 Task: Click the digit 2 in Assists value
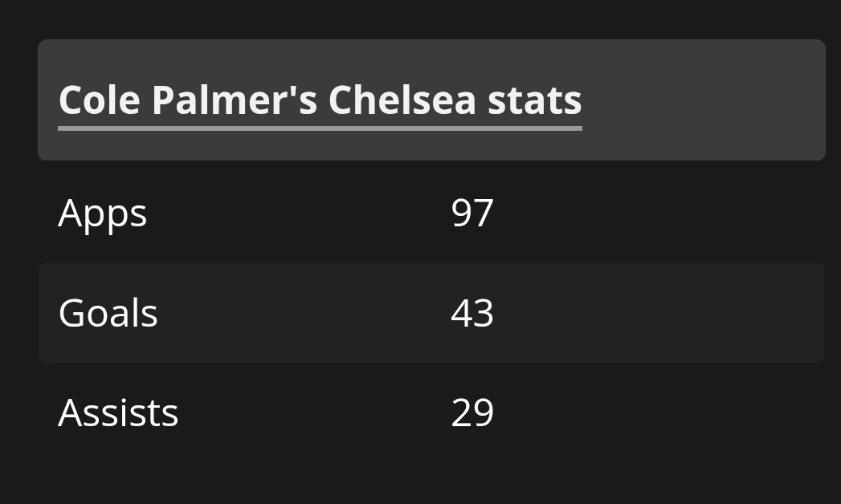click(x=461, y=413)
